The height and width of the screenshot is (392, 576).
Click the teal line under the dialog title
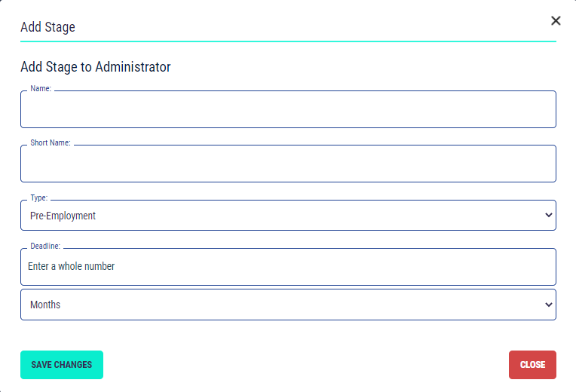pyautogui.click(x=288, y=41)
